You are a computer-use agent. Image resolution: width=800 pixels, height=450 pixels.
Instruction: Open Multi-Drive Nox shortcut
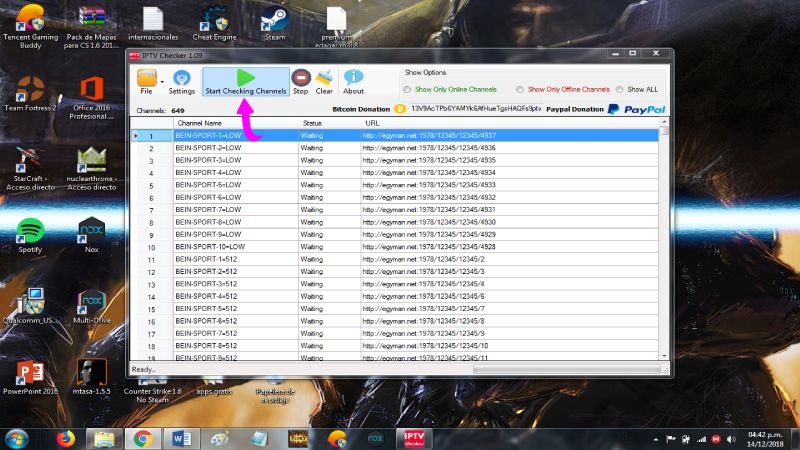click(92, 306)
